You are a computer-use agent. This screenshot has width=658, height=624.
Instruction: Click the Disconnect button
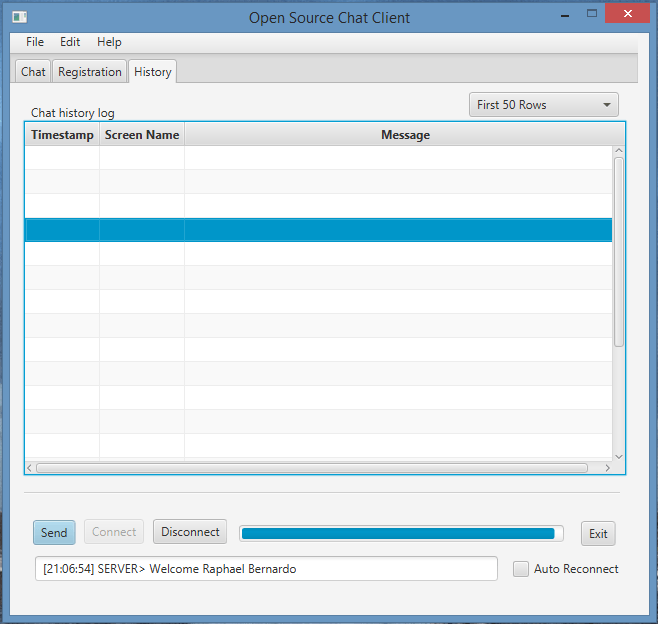[x=190, y=532]
